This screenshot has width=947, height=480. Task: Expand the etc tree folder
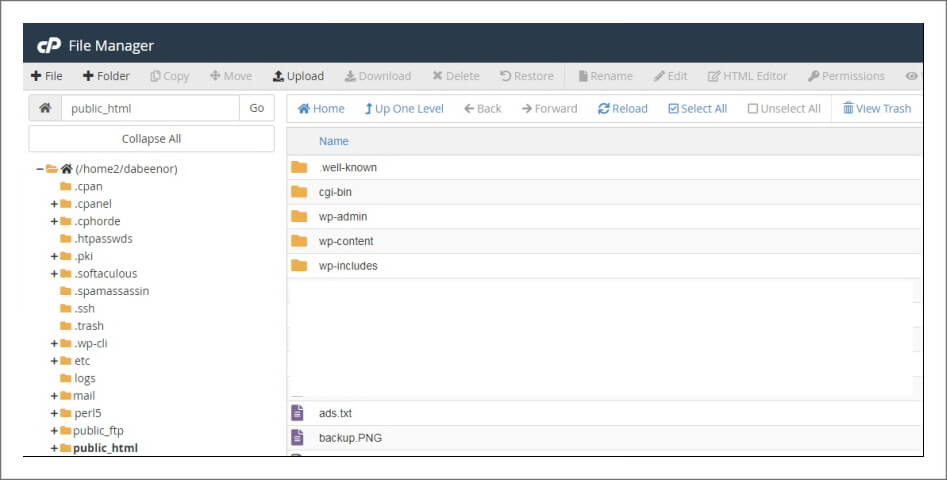54,361
